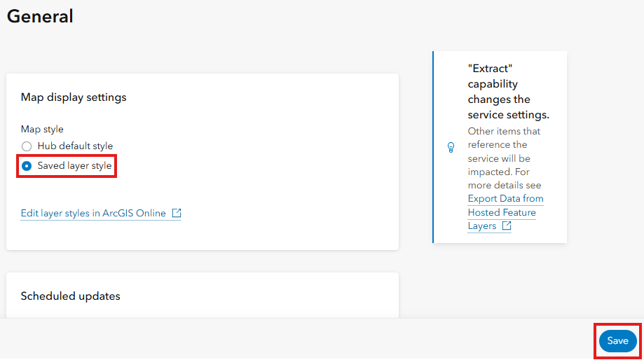Click the Hub default style label text
The image size is (644, 360).
pos(75,146)
